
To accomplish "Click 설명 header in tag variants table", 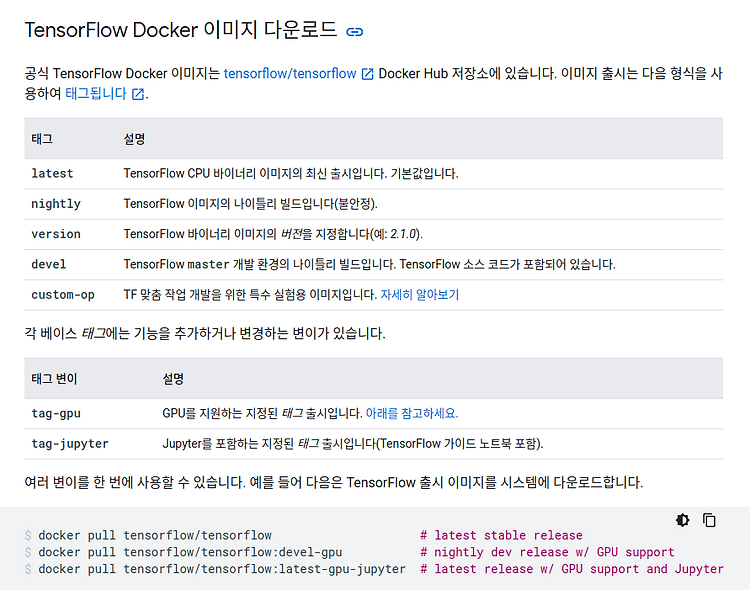I will coord(173,378).
